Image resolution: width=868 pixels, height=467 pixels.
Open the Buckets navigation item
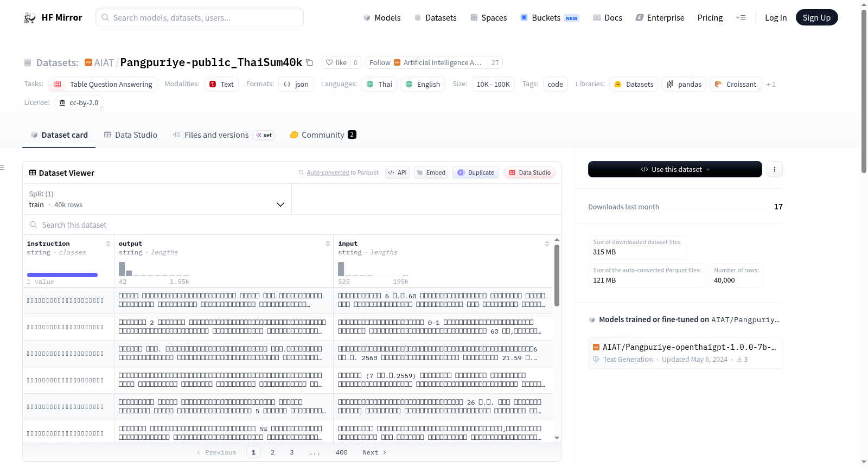[x=550, y=18]
